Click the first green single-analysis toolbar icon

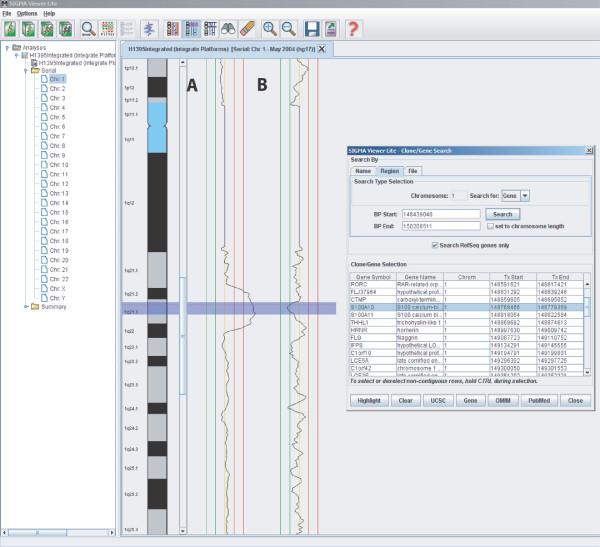tap(10, 29)
